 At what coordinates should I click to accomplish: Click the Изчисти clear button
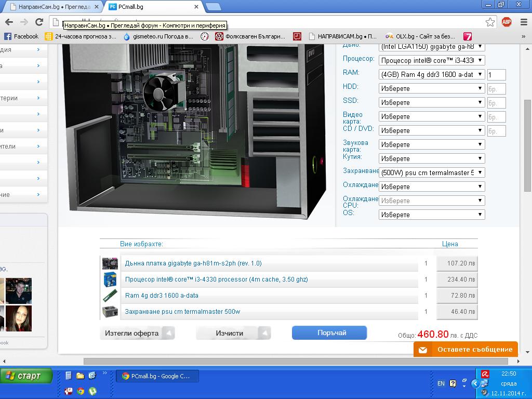[x=229, y=333]
